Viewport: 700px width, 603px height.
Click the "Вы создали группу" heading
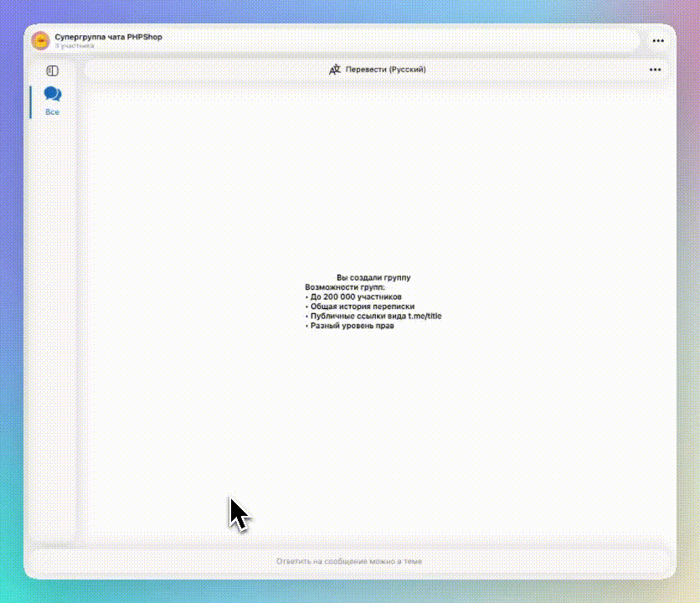373,277
